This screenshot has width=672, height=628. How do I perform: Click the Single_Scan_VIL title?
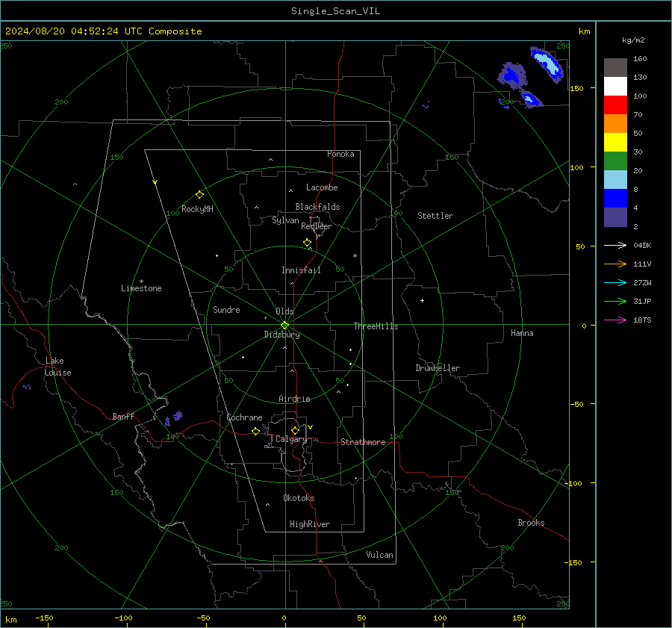coord(335,11)
